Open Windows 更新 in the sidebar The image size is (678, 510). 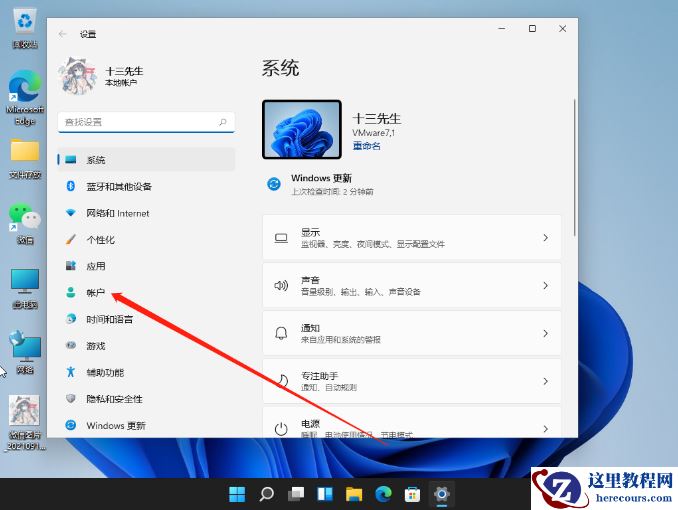(x=146, y=425)
